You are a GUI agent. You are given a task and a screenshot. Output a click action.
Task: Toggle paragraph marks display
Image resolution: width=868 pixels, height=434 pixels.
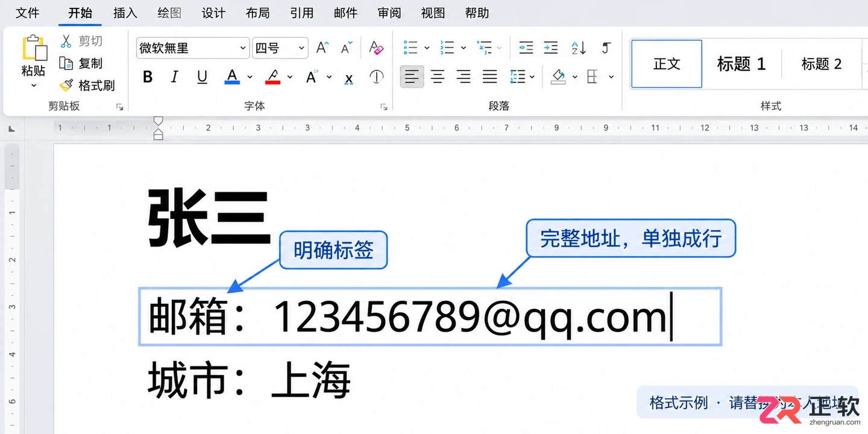(x=606, y=48)
